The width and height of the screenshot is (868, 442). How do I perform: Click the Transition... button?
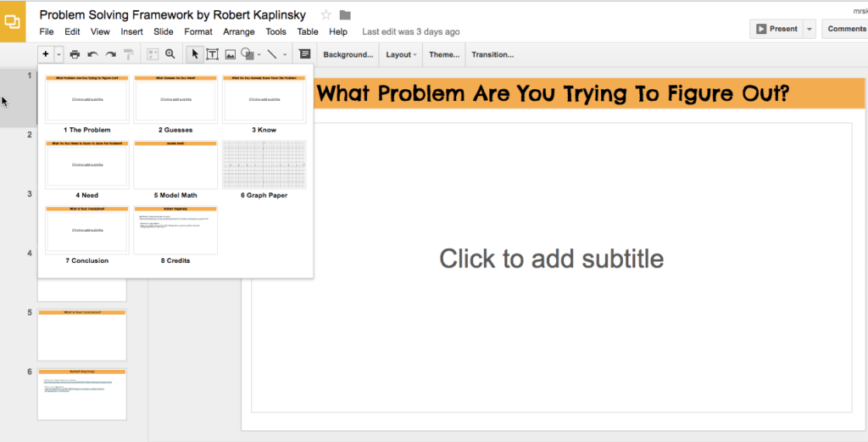(492, 55)
